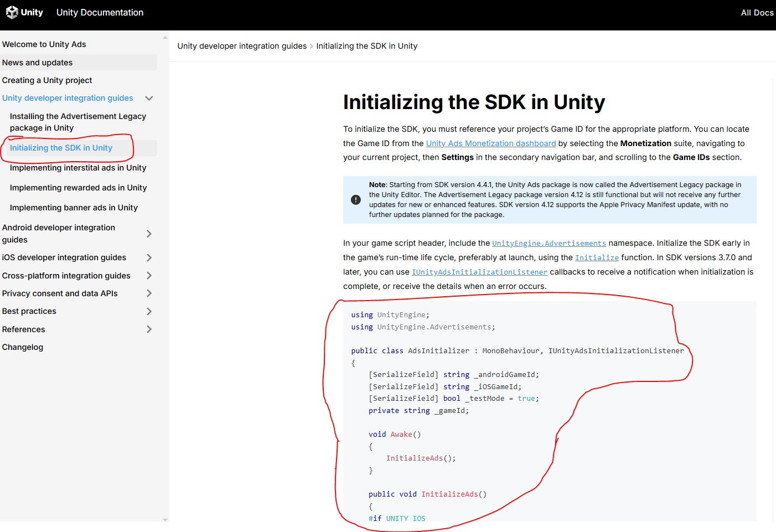Select Initializing the SDK in Unity sidebar item

(61, 148)
